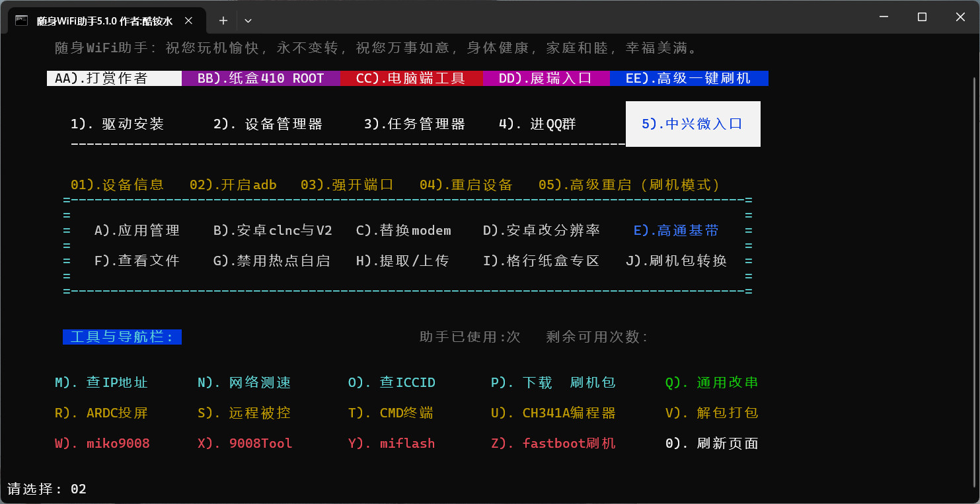Open a new terminal tab
Screen dimensions: 980x504
[x=223, y=21]
